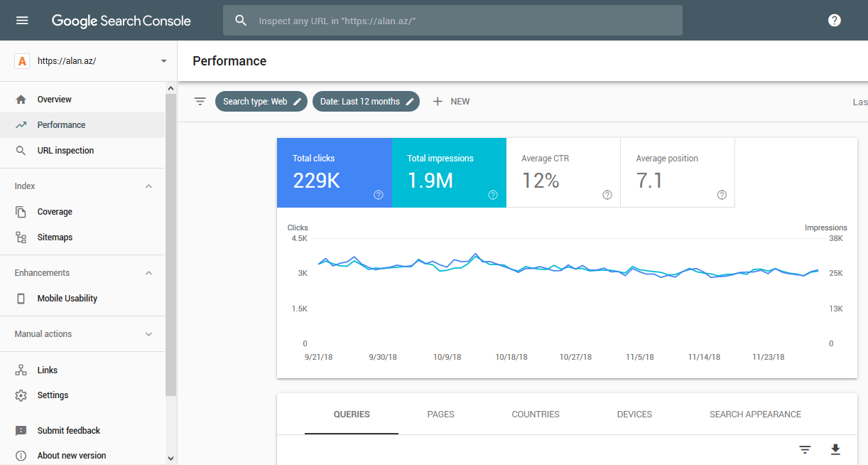Switch to the Countries tab
Viewport: 868px width, 465px height.
[536, 415]
